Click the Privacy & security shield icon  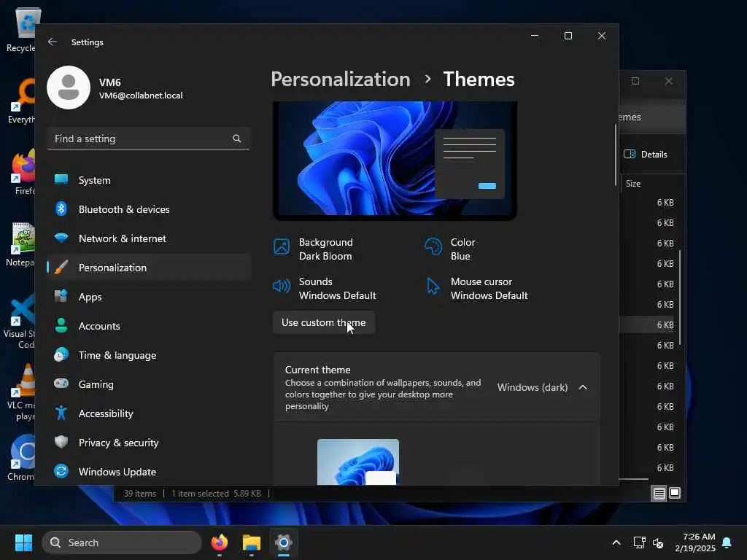[x=61, y=442]
